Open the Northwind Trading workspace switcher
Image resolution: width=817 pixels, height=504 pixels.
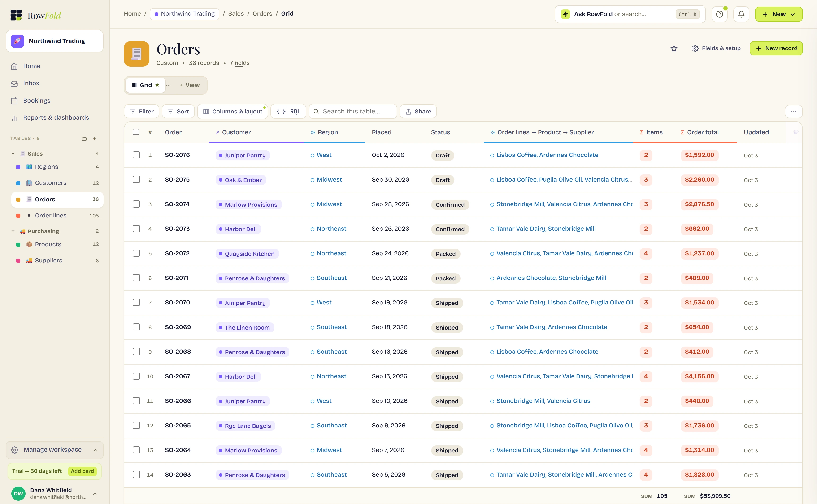click(54, 41)
